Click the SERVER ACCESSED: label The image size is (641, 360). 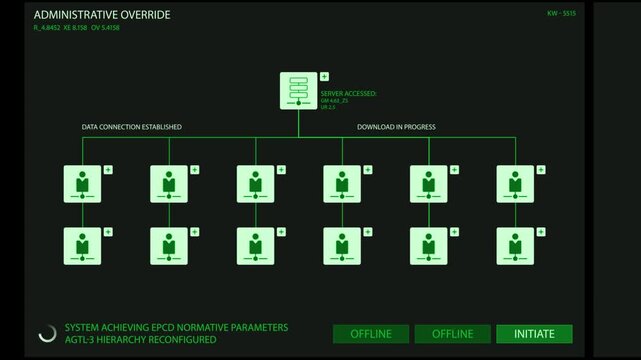[x=348, y=94]
